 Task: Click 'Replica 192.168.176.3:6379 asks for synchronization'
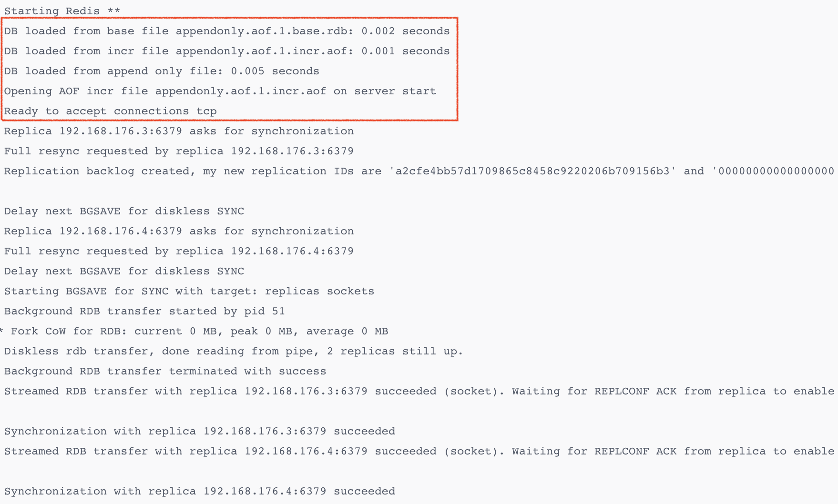tap(179, 131)
